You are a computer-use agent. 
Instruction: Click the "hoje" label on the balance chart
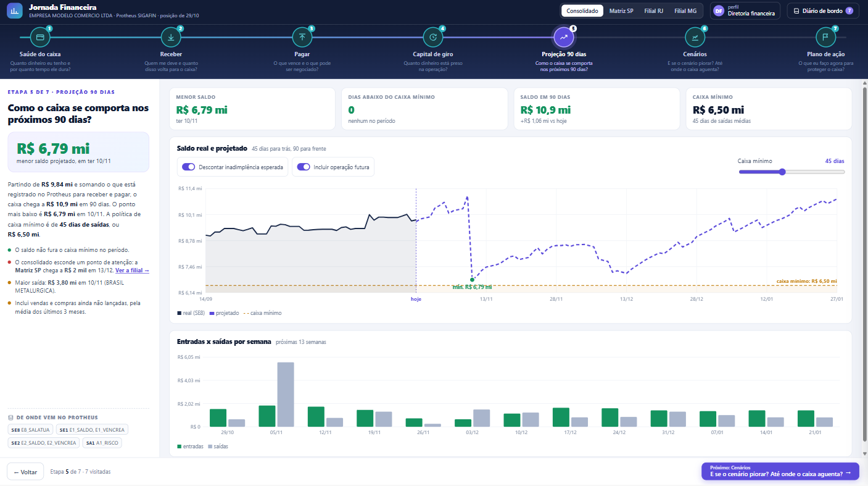point(416,299)
